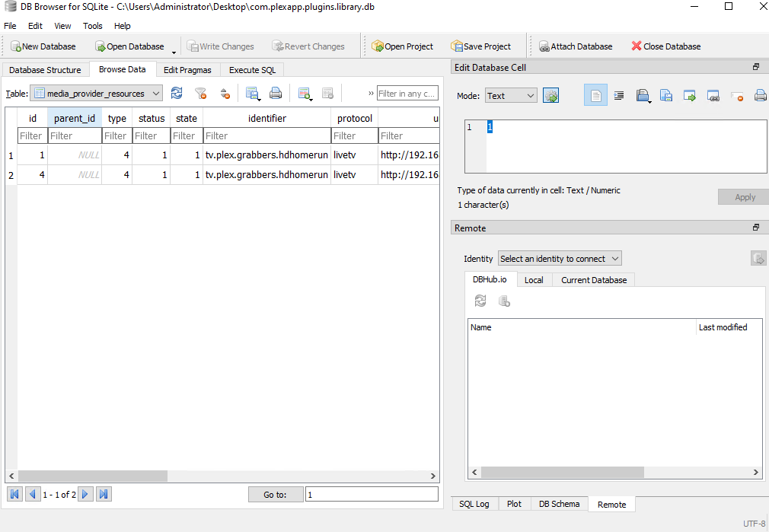The image size is (769, 532).
Task: Refresh the table data with the refresh icon
Action: coord(177,93)
